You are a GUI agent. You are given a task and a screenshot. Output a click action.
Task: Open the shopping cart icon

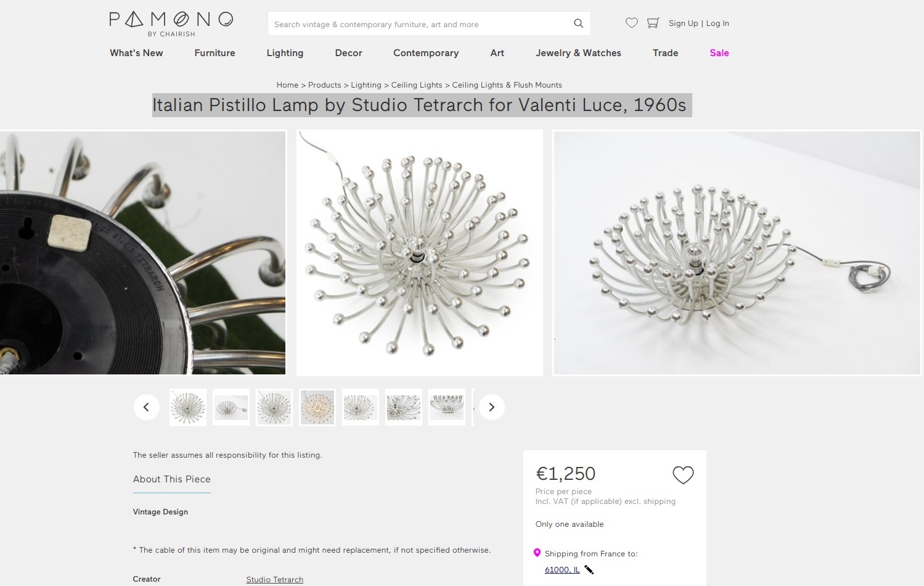click(x=653, y=23)
